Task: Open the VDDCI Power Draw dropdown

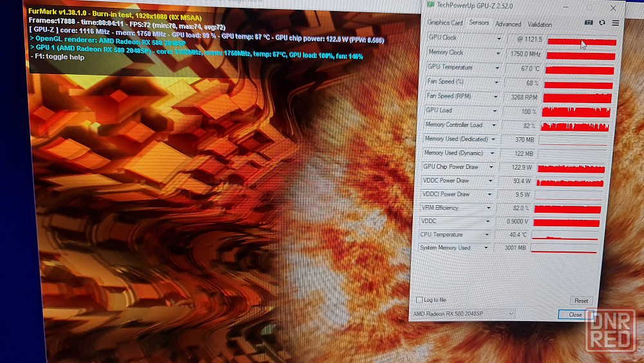Action: point(489,194)
